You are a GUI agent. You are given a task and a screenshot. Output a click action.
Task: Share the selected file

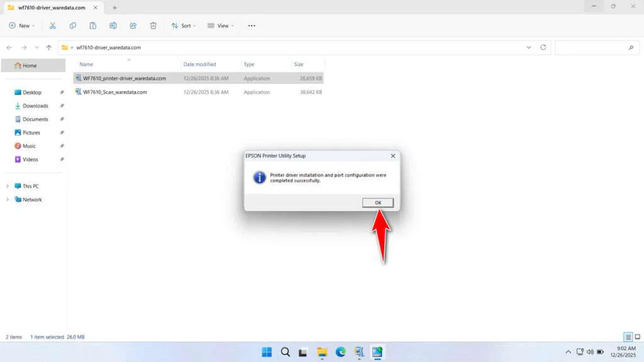coord(133,25)
